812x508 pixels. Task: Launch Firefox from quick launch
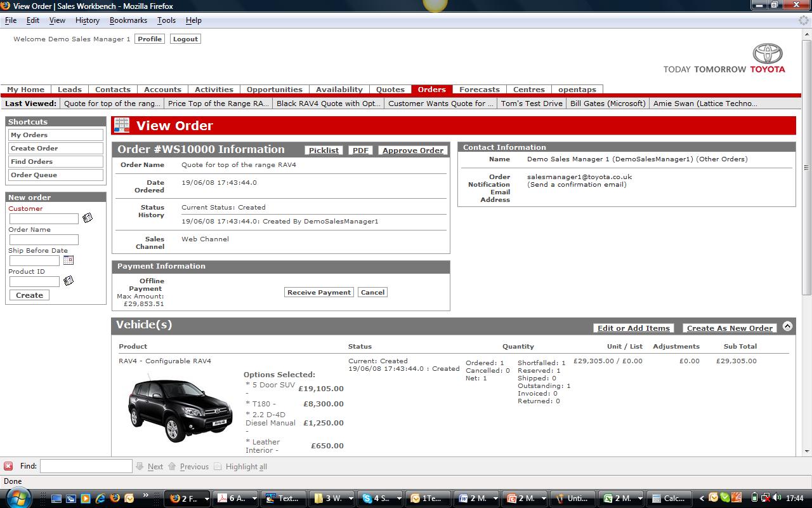115,498
